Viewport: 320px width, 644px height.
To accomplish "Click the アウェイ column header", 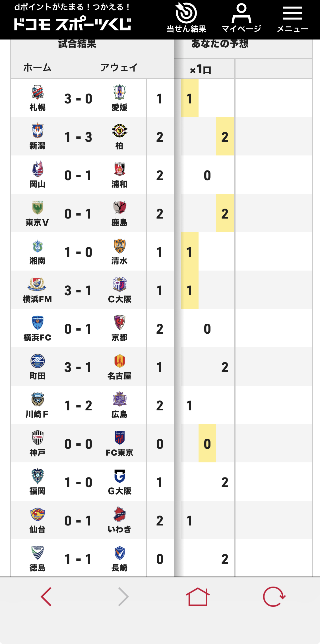I will point(119,68).
